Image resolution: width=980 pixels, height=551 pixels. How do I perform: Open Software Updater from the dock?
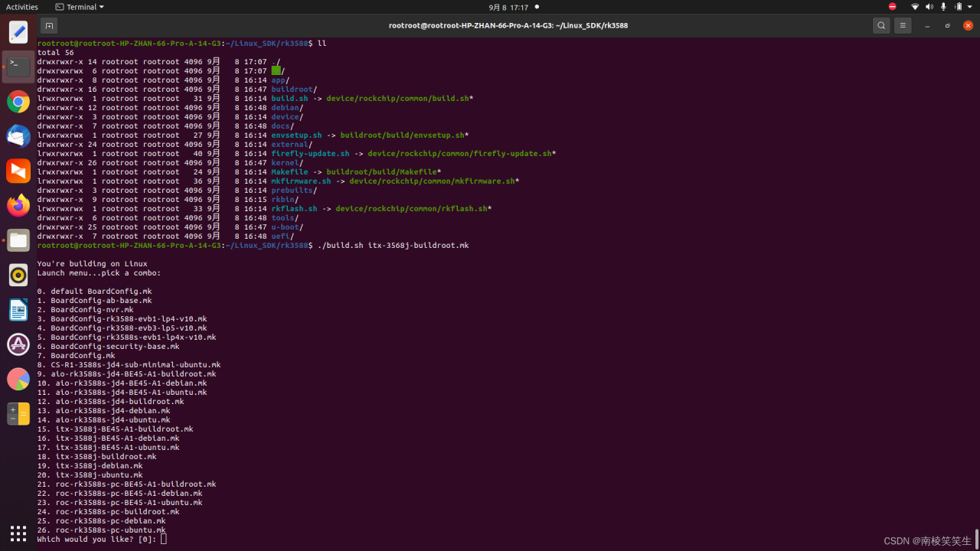(18, 344)
